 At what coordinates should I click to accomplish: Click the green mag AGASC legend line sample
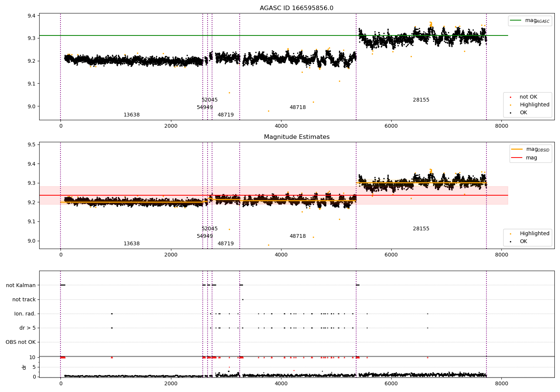(516, 20)
